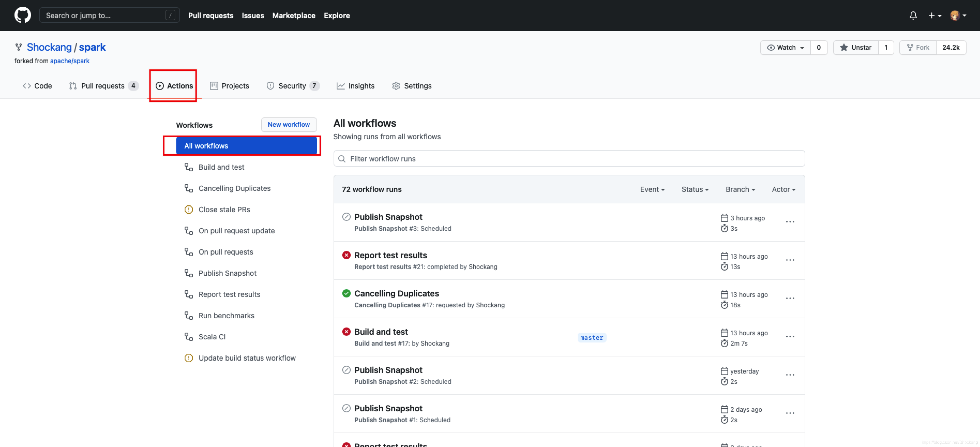Open the Status filter dropdown
980x447 pixels.
pos(695,189)
